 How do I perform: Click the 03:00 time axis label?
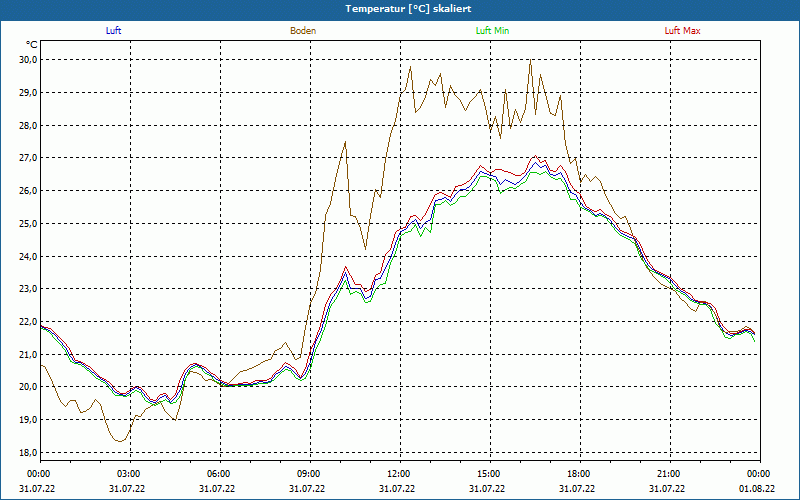127,474
